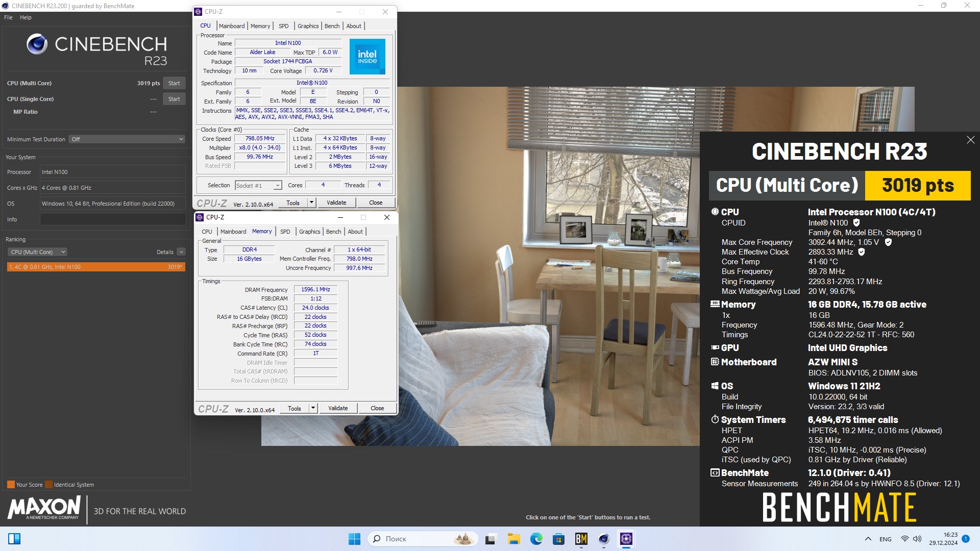Open Minimum Test Duration dropdown

point(127,139)
